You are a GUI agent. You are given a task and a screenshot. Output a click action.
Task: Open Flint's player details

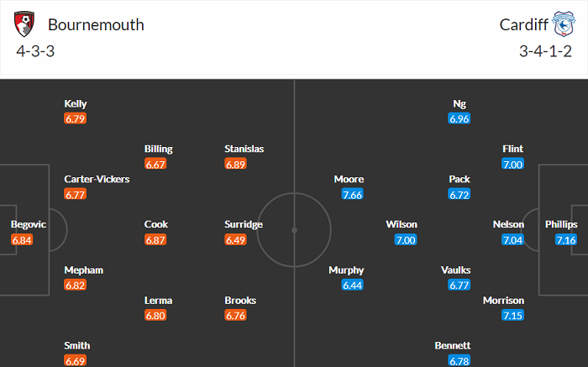tap(512, 149)
